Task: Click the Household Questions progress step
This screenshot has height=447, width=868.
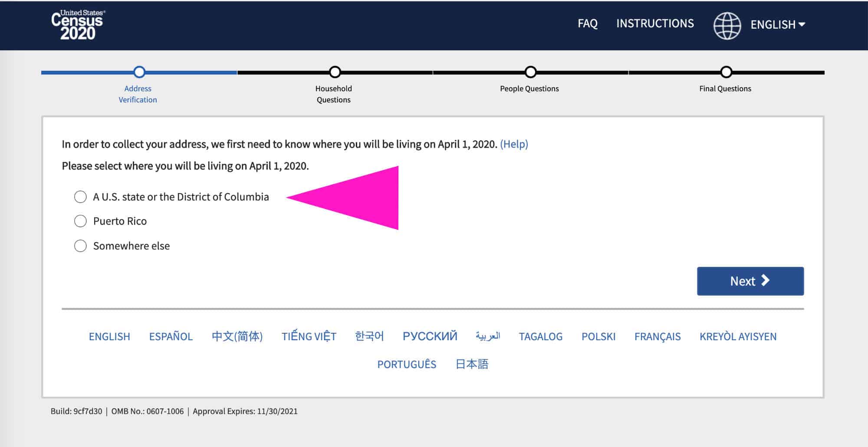Action: pyautogui.click(x=335, y=72)
